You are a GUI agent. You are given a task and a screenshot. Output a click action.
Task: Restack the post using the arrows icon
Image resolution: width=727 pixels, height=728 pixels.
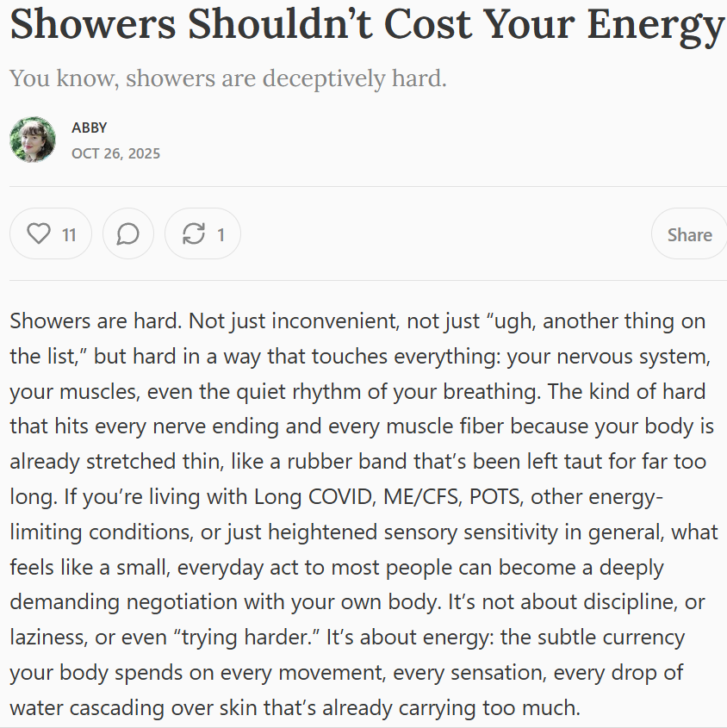tap(195, 233)
